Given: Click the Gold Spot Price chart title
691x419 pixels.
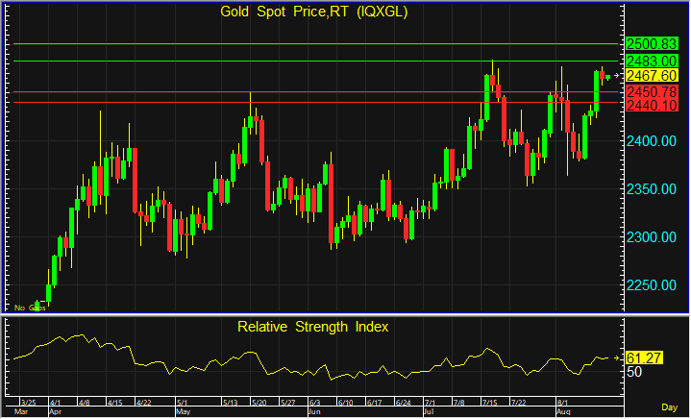Looking at the screenshot, I should (314, 12).
